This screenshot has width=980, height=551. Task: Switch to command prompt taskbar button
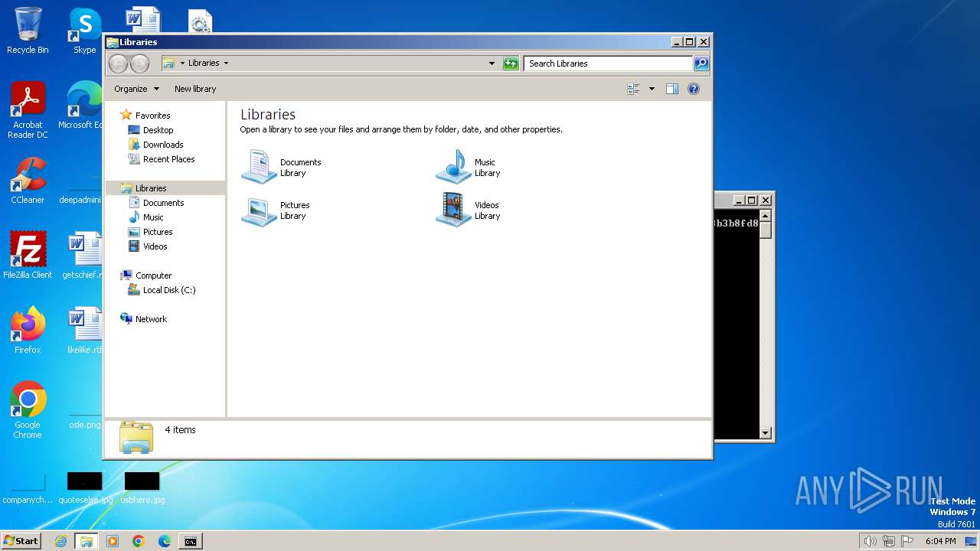(x=190, y=541)
